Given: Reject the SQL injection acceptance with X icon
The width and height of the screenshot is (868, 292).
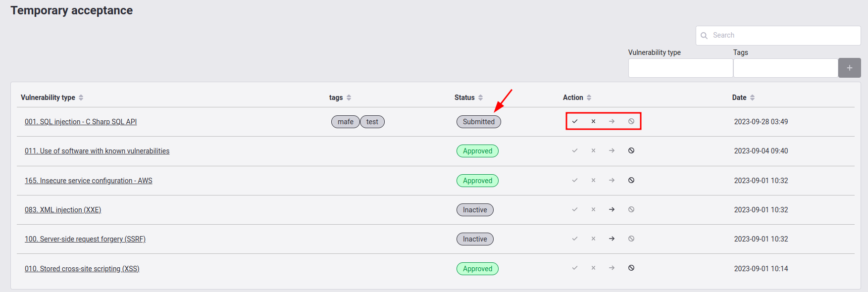Looking at the screenshot, I should pos(593,121).
